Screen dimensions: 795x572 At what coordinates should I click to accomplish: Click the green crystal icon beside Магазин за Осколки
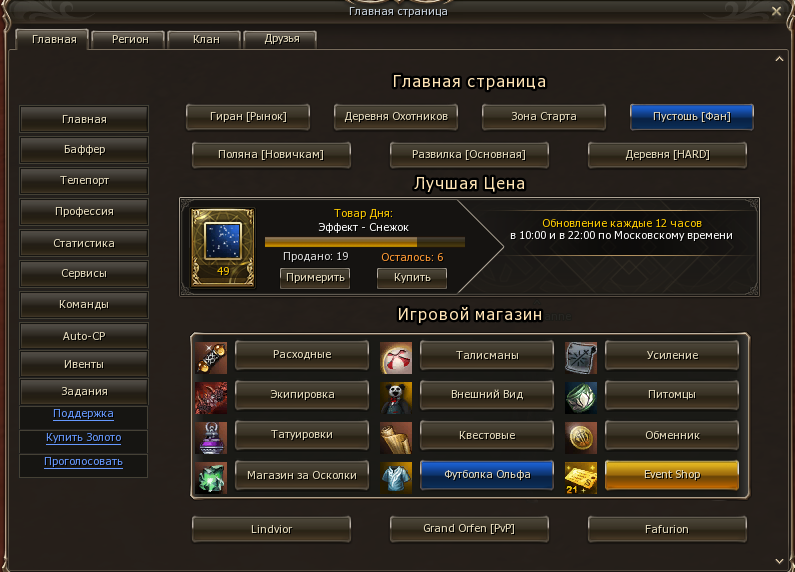pyautogui.click(x=211, y=478)
